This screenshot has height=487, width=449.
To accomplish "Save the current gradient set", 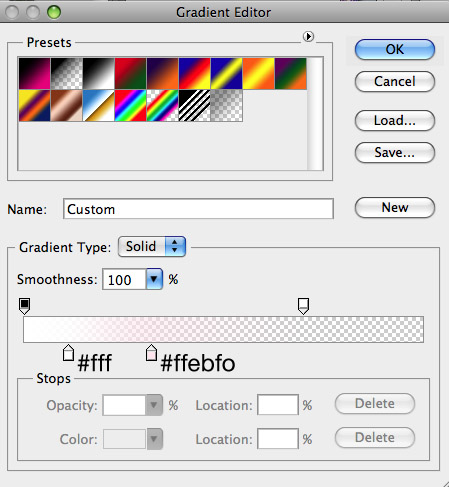I will [395, 153].
